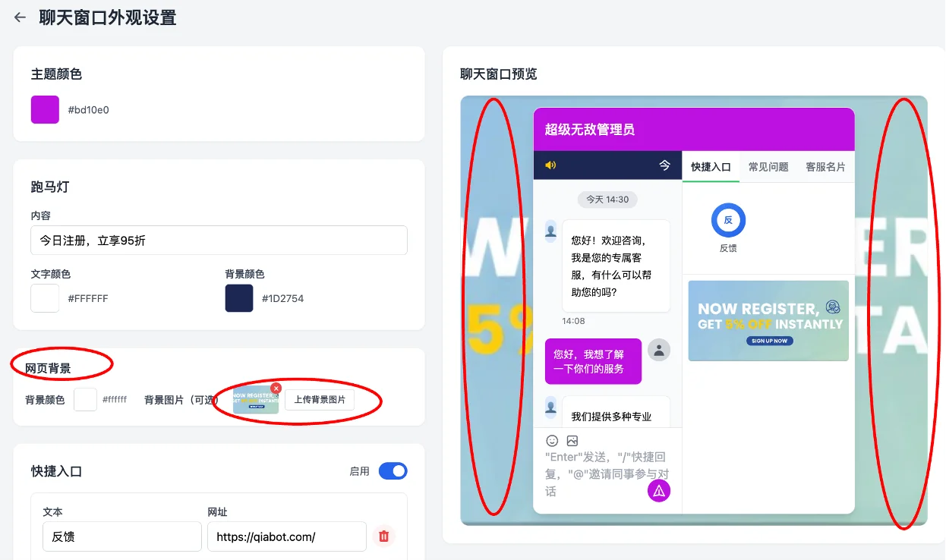946x560 pixels.
Task: Switch to the 常见问题 tab in preview
Action: [x=768, y=166]
